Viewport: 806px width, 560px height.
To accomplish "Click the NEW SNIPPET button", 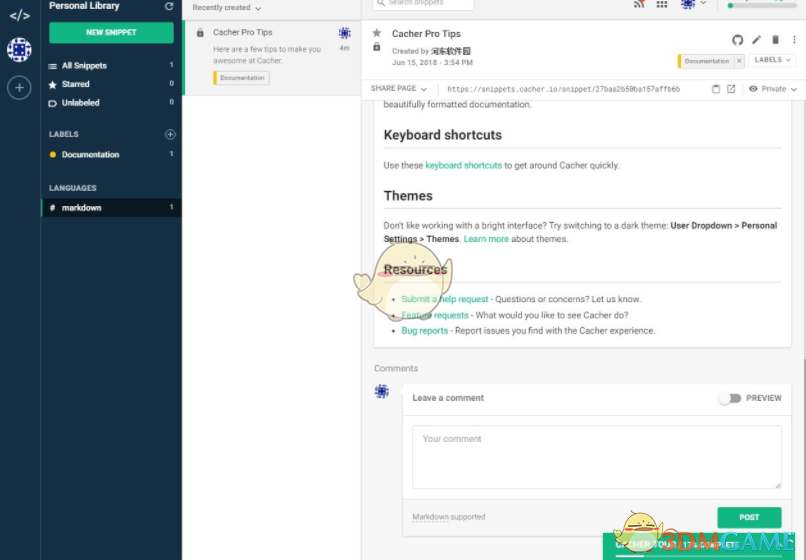I will (x=111, y=33).
